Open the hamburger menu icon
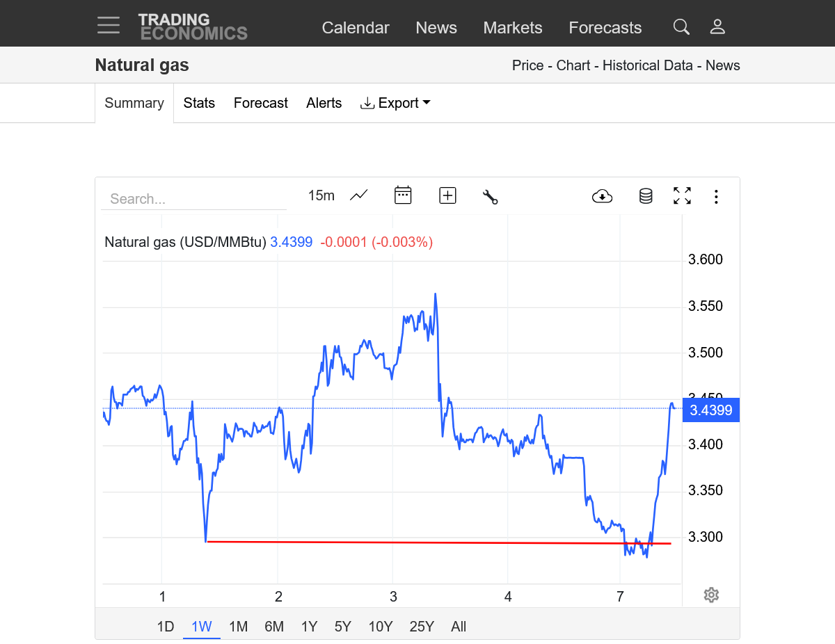 pos(109,25)
